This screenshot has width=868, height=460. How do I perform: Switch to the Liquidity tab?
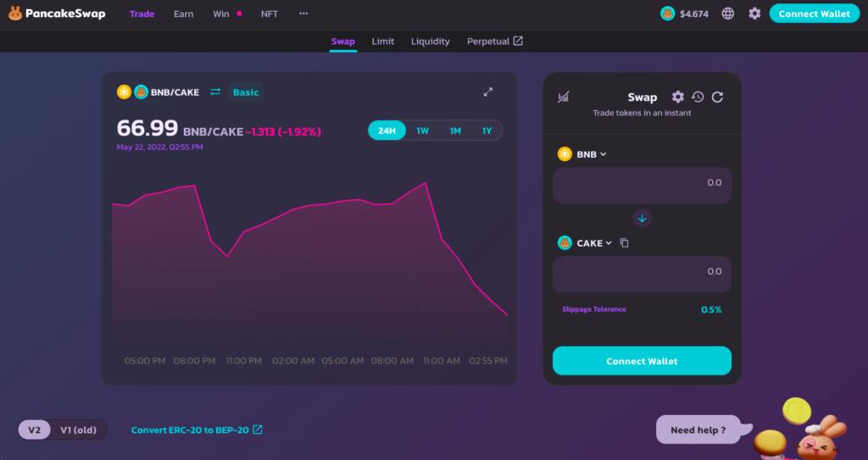tap(430, 42)
